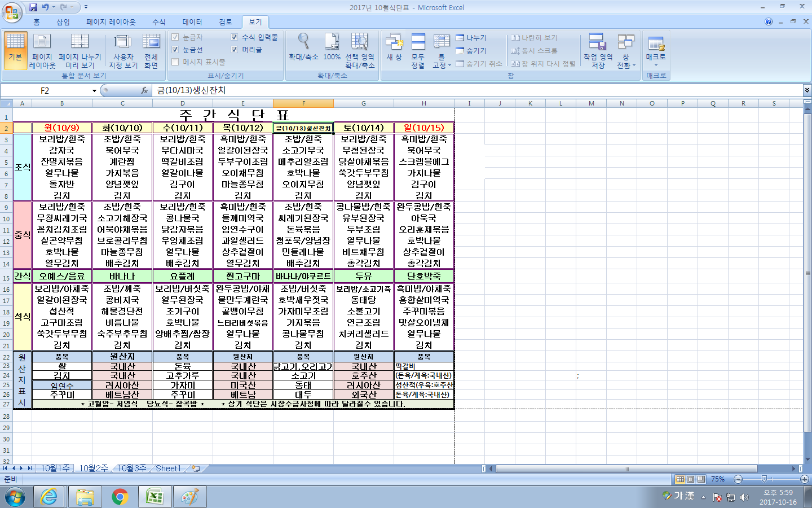This screenshot has height=508, width=812.
Task: Click the Page Layout view icon
Action: coord(42,51)
